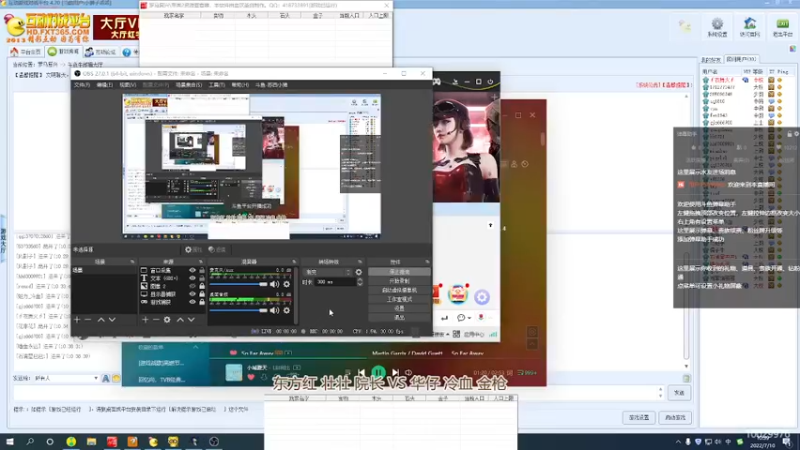Open File menu in OBS menu bar

click(x=82, y=85)
